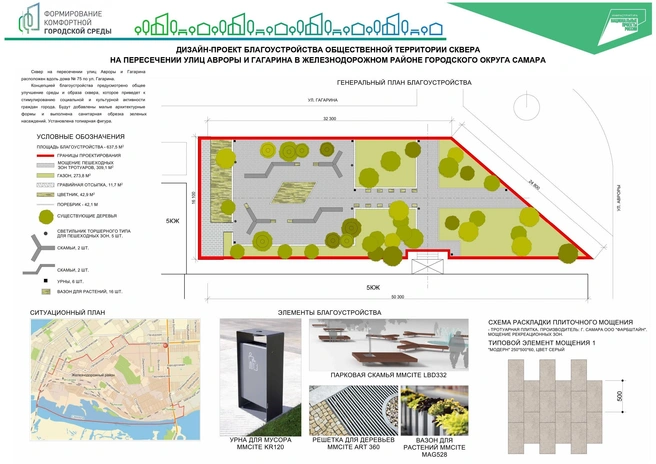Click the ул. Гагарина street label
This screenshot has height=464, width=656.
pyautogui.click(x=323, y=100)
